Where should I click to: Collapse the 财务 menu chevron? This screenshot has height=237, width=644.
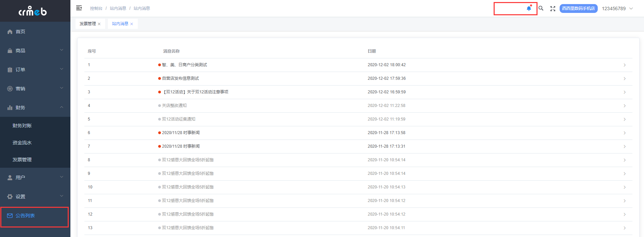[62, 107]
